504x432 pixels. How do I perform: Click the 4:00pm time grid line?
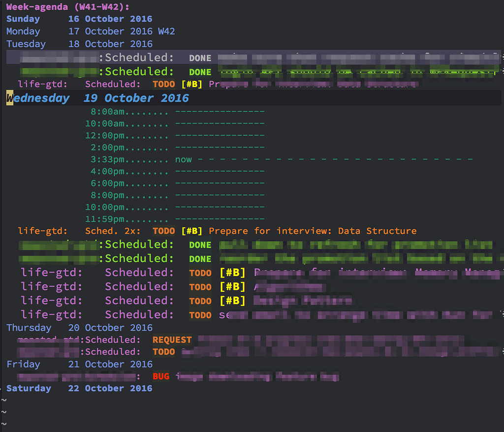pyautogui.click(x=177, y=171)
